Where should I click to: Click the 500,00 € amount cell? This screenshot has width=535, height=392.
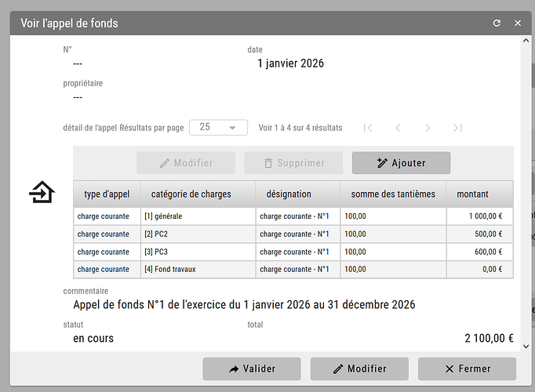480,234
